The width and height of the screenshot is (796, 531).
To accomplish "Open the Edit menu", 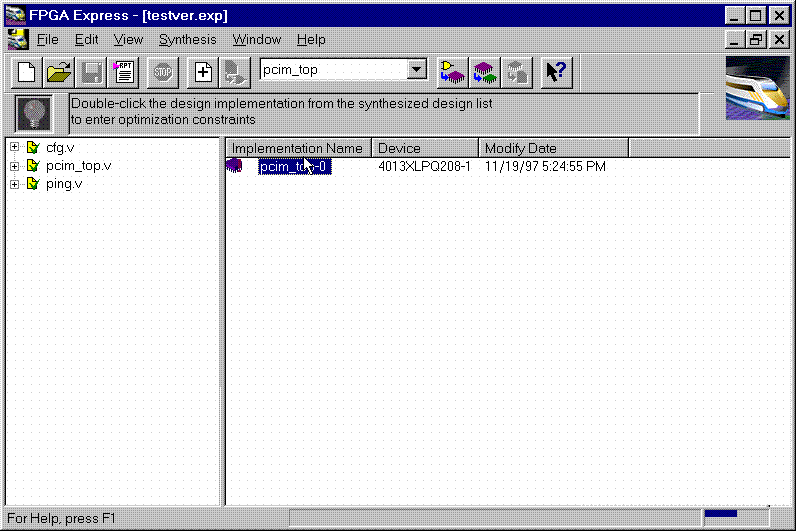I will point(86,40).
